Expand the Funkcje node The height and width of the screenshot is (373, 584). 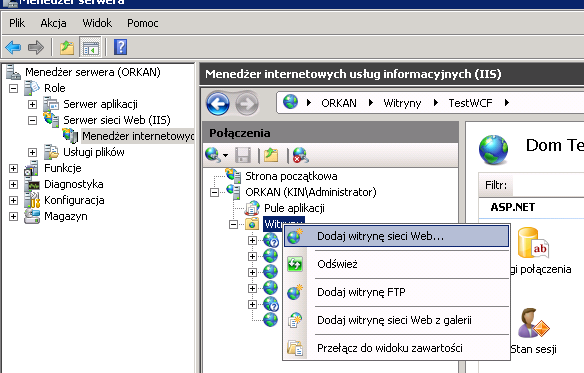pyautogui.click(x=13, y=168)
